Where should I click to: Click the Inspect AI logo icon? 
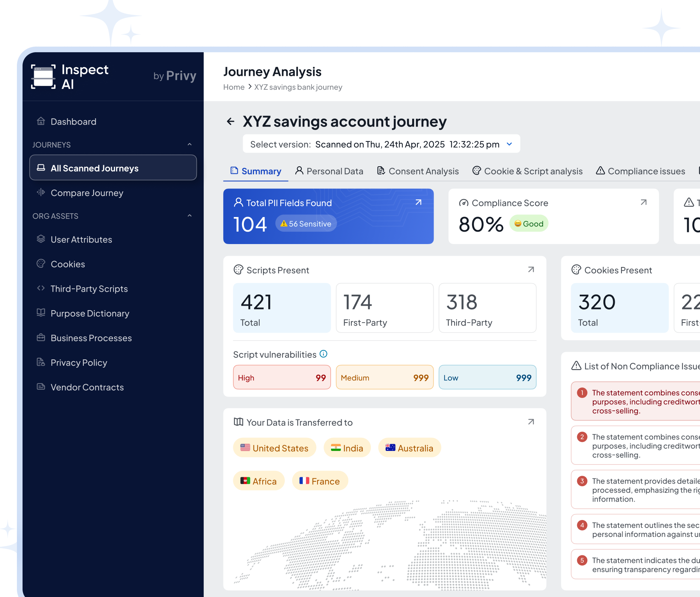coord(43,77)
